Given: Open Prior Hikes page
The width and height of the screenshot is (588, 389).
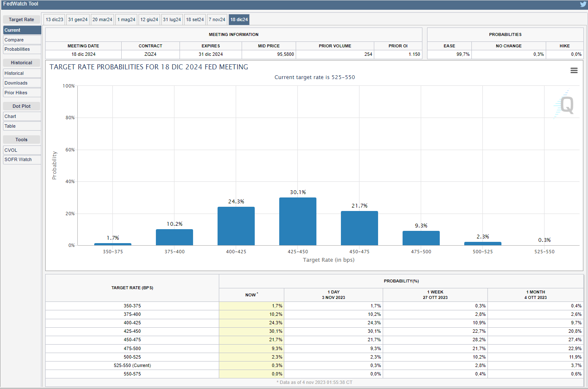Looking at the screenshot, I should click(x=22, y=93).
